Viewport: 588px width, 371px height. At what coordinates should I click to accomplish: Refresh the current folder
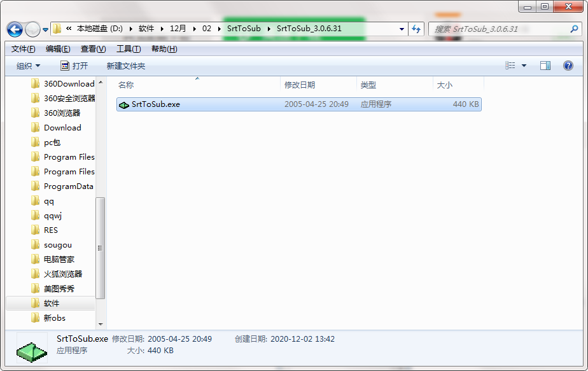(x=416, y=29)
